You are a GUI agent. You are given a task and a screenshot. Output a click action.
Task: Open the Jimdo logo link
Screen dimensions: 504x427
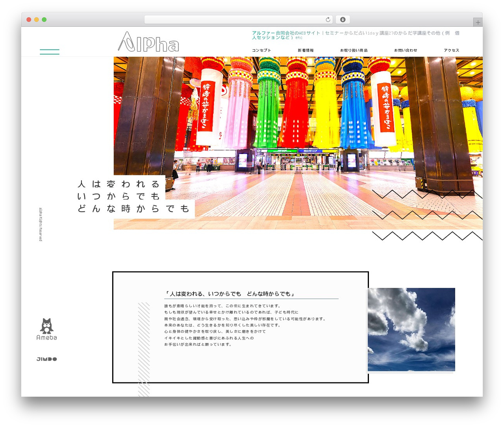click(46, 359)
